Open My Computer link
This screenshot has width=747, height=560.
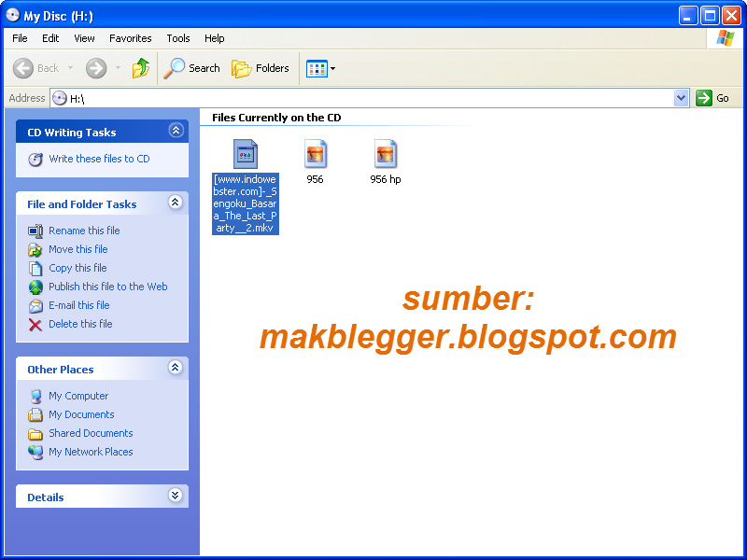click(x=78, y=396)
